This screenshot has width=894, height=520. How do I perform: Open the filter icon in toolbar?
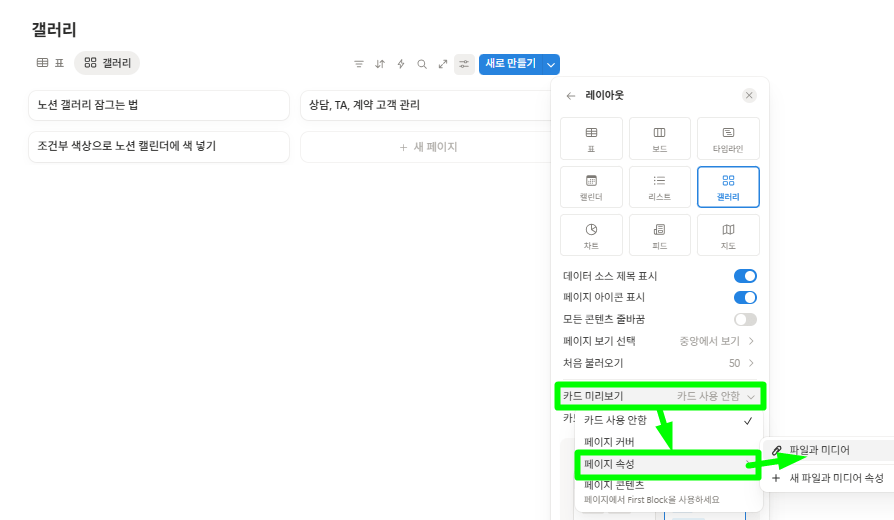(x=359, y=64)
